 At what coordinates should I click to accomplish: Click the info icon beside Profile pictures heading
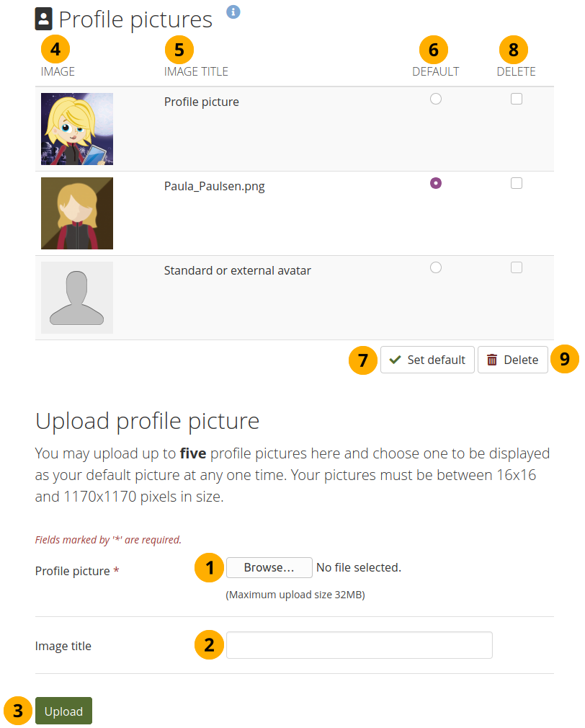tap(233, 12)
